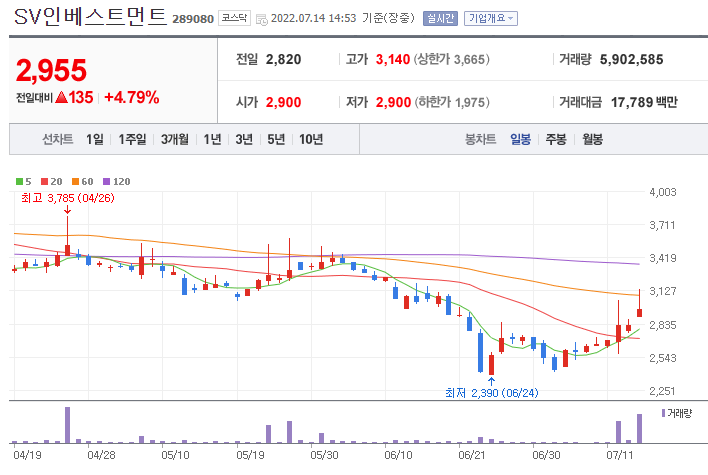
Task: Select the 1일 line chart tab
Action: tap(95, 139)
